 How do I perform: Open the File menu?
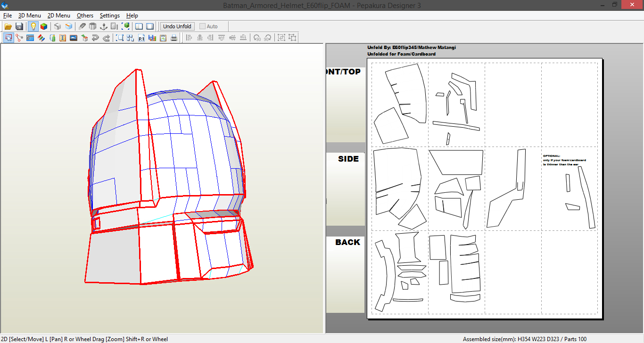(x=8, y=16)
